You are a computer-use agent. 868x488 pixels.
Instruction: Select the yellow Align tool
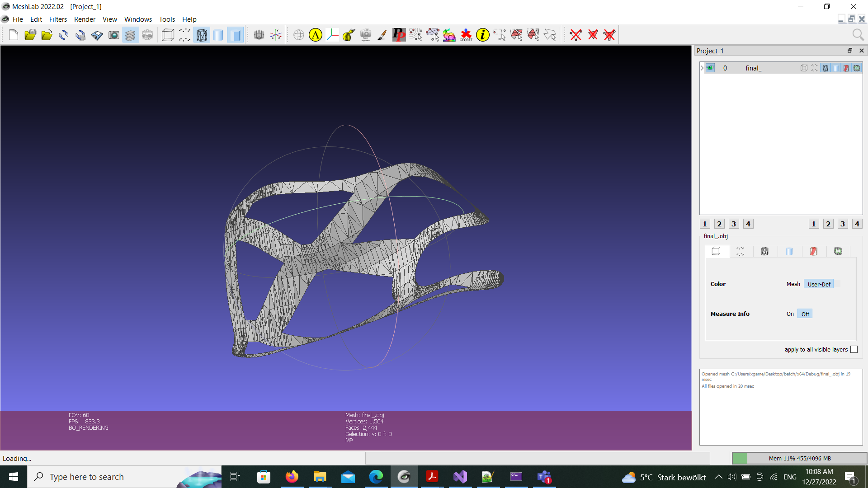(x=316, y=35)
